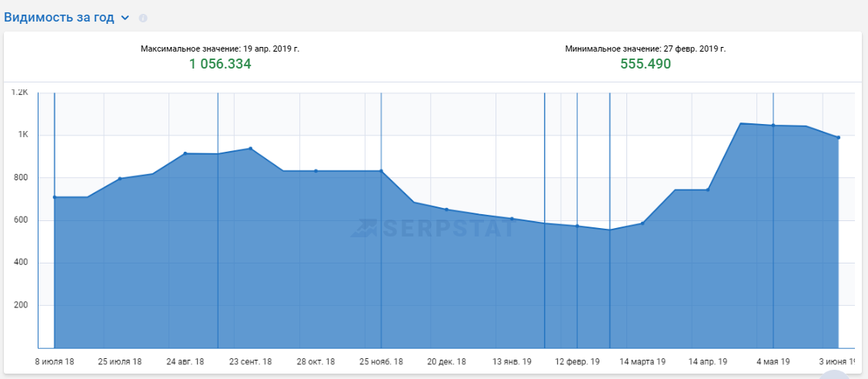Click "Максимальное значение: 19 апр. 2019 г." label

[220, 49]
